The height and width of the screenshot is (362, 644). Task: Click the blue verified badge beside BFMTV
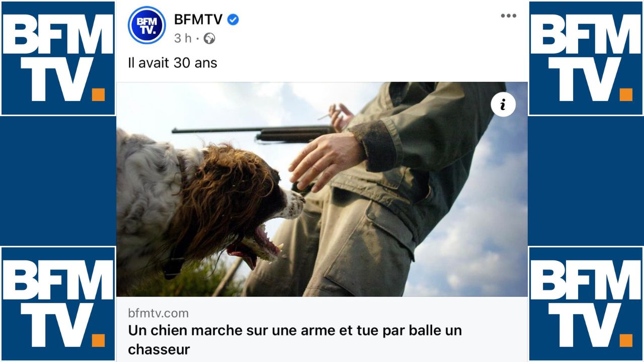(233, 20)
